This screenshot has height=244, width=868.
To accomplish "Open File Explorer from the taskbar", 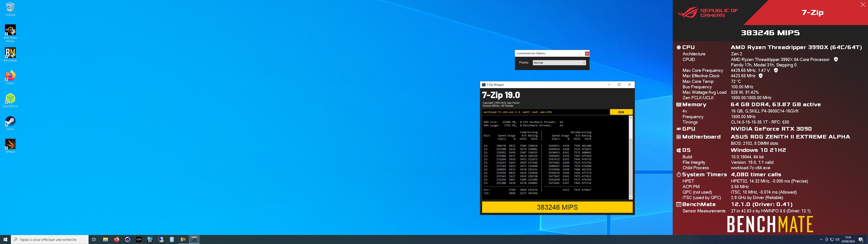I will click(105, 239).
